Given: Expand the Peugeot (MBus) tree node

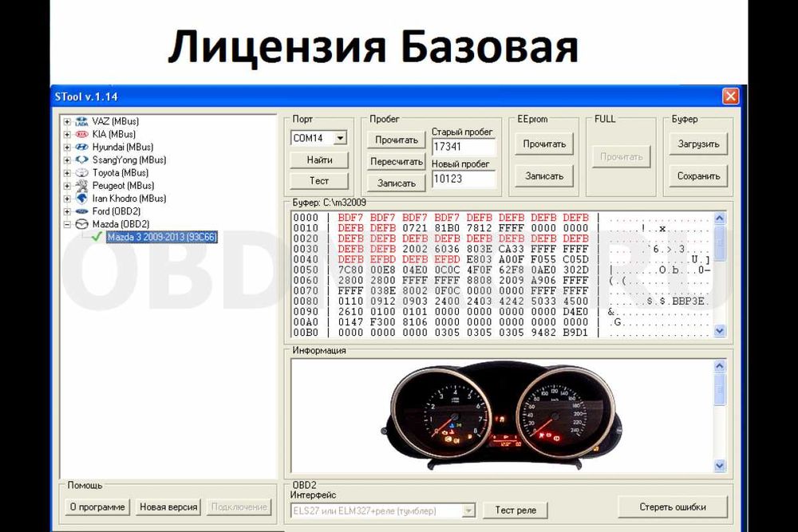Looking at the screenshot, I should click(67, 186).
